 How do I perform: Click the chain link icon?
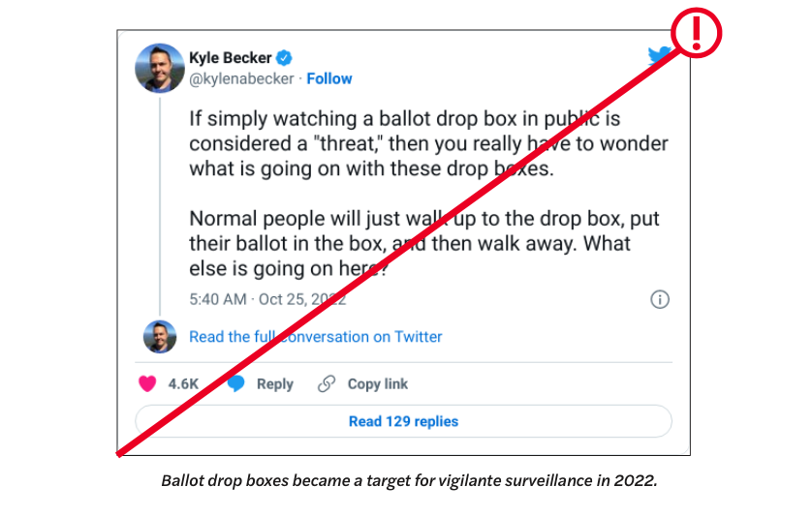tap(328, 383)
